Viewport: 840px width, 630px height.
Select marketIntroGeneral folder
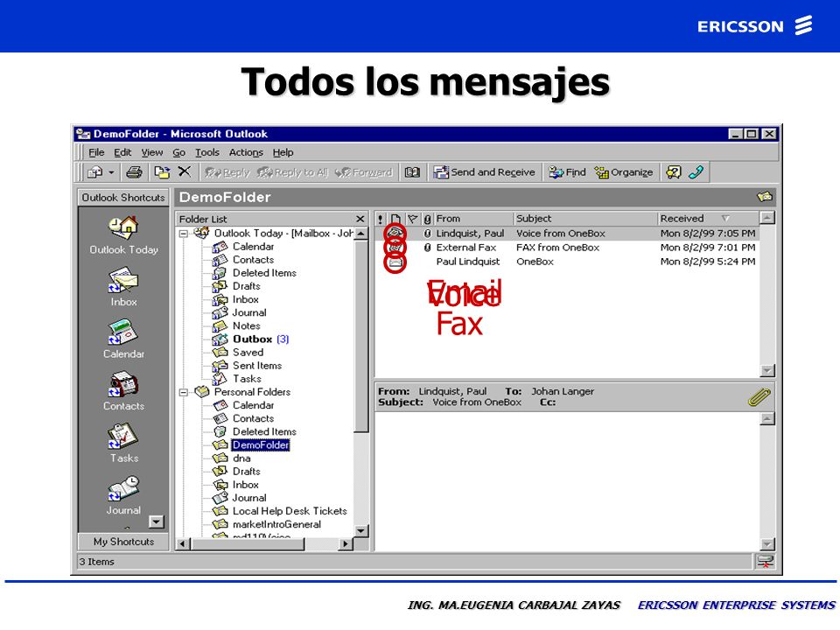click(276, 524)
